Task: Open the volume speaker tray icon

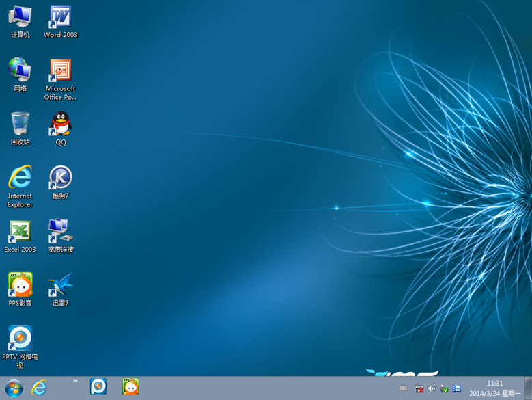Action: [x=431, y=388]
